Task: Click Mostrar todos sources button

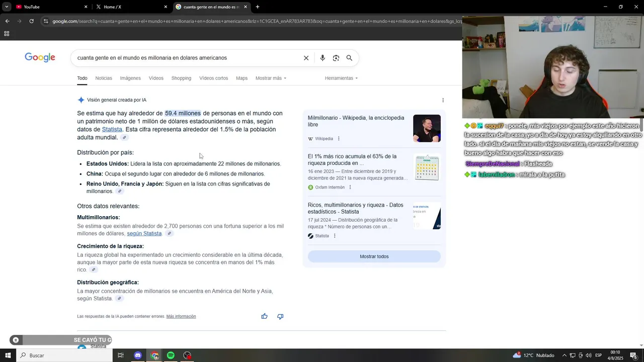Action: pyautogui.click(x=374, y=256)
